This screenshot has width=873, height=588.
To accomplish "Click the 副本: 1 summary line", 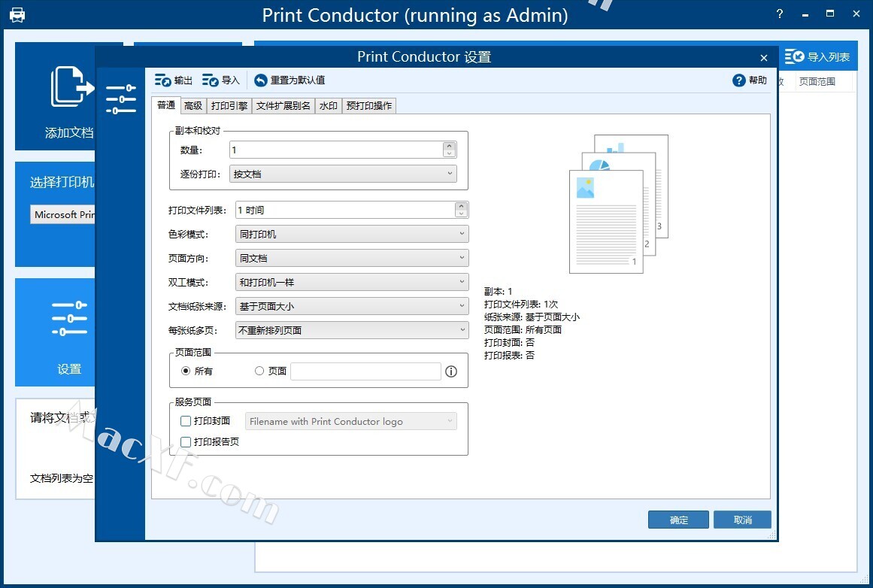I will click(498, 291).
